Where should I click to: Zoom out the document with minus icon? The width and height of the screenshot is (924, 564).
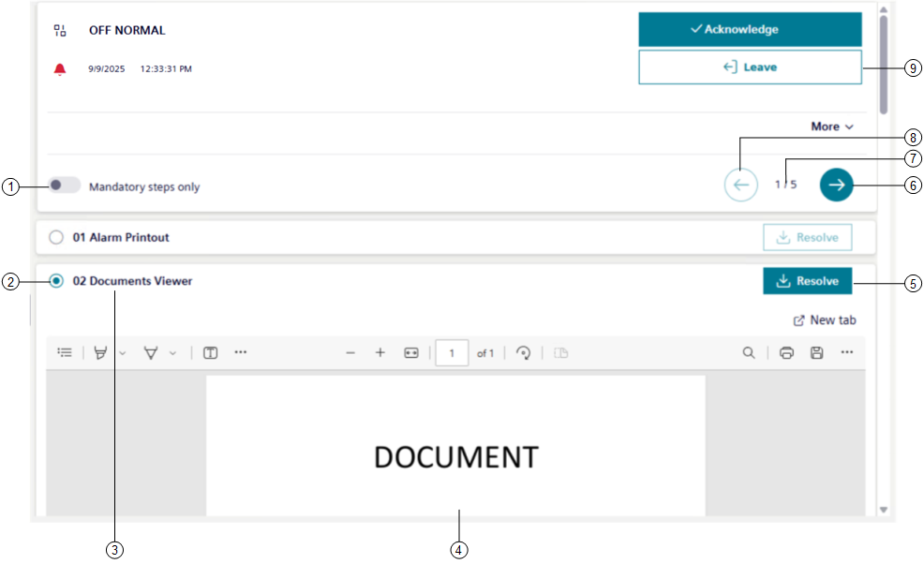[350, 353]
